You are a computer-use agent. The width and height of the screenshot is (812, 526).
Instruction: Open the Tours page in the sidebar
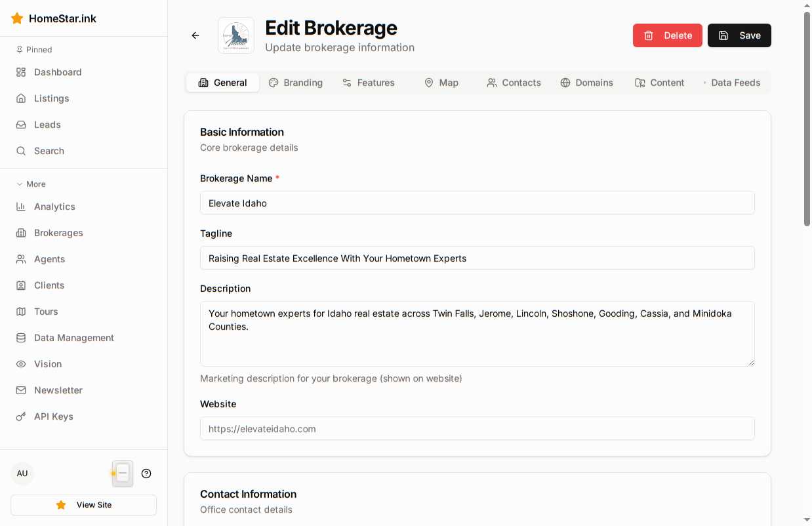(46, 312)
